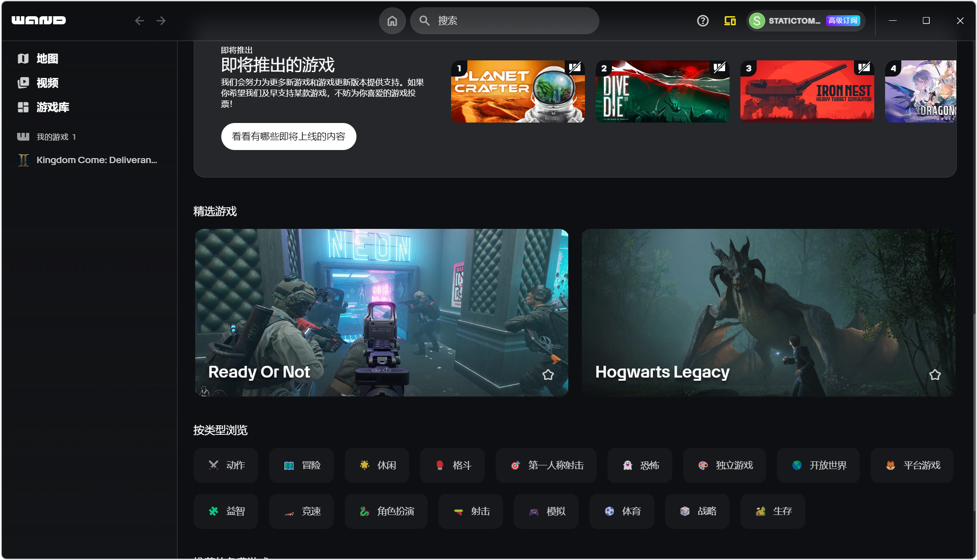The height and width of the screenshot is (560, 977).
Task: Click the 游戏库 library icon in sidebar
Action: point(23,107)
